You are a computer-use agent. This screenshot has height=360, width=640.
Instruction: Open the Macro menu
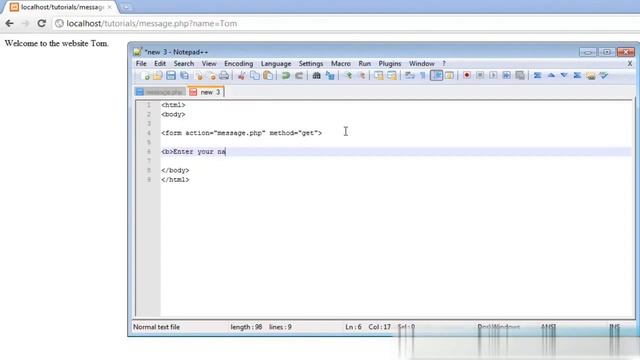pos(341,64)
